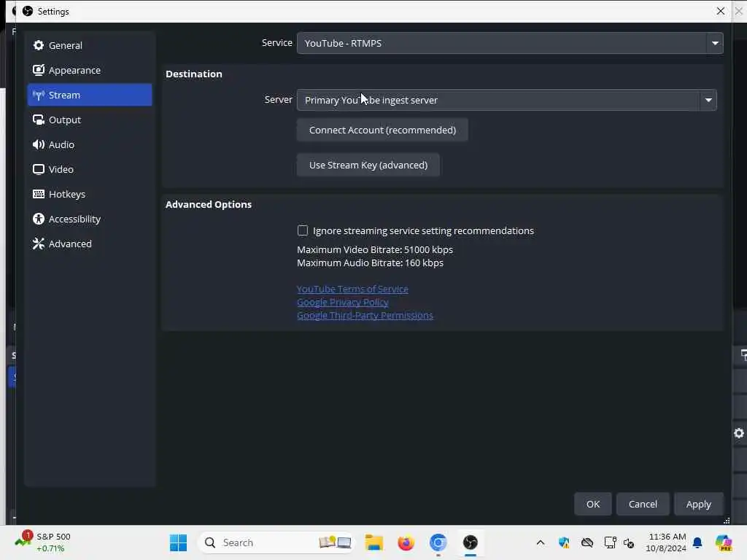Click the Output monitor icon
Viewport: 747px width, 560px height.
pos(39,120)
